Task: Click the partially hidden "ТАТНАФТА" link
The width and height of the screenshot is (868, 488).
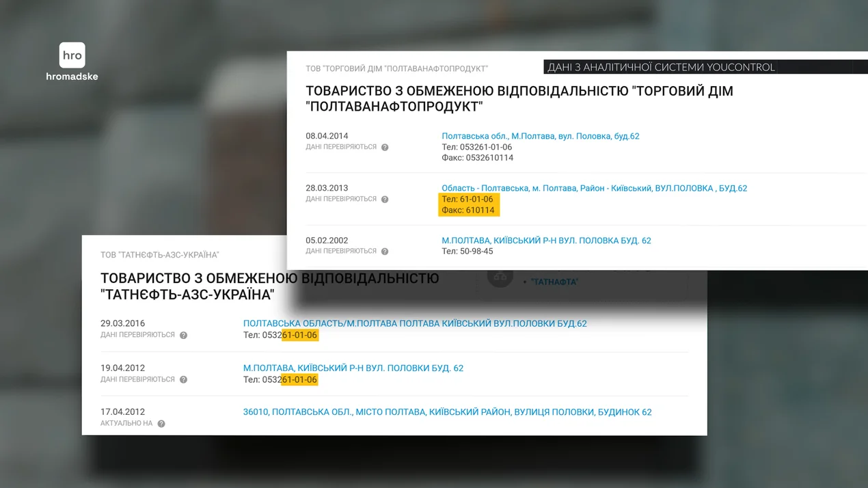Action: click(554, 282)
